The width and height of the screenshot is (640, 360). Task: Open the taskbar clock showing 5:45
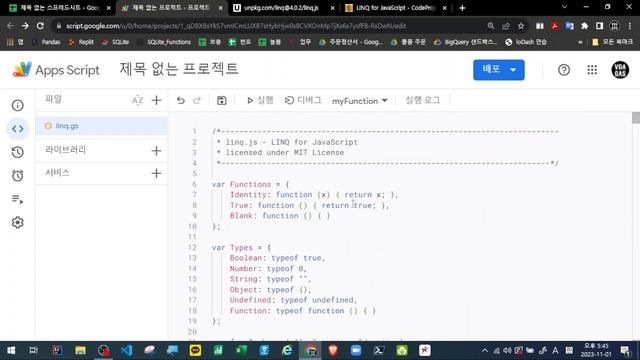pos(596,350)
